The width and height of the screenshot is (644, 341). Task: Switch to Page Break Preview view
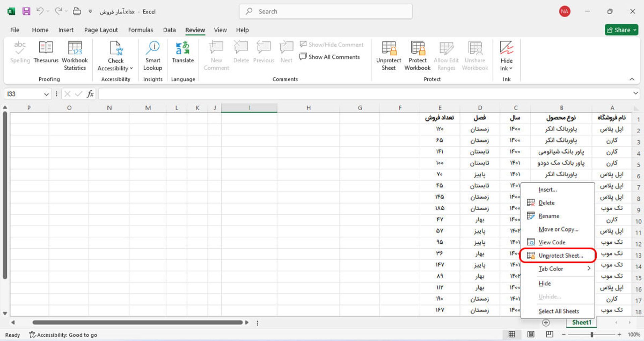(x=549, y=334)
